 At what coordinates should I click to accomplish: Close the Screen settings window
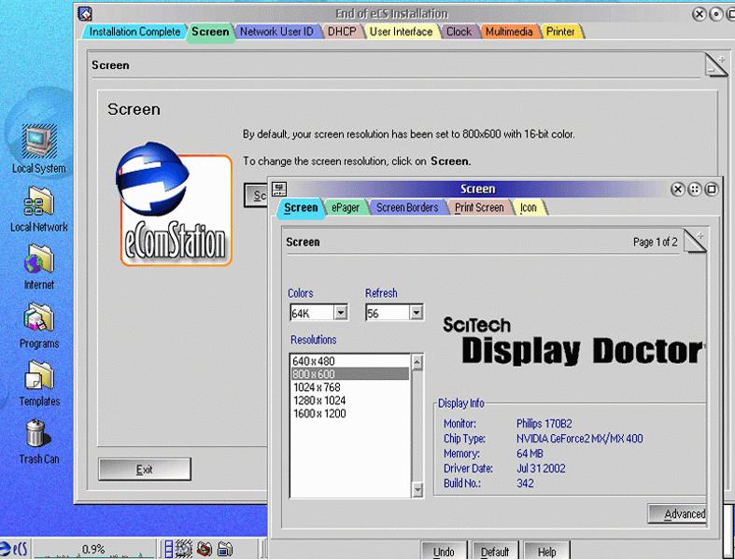677,189
